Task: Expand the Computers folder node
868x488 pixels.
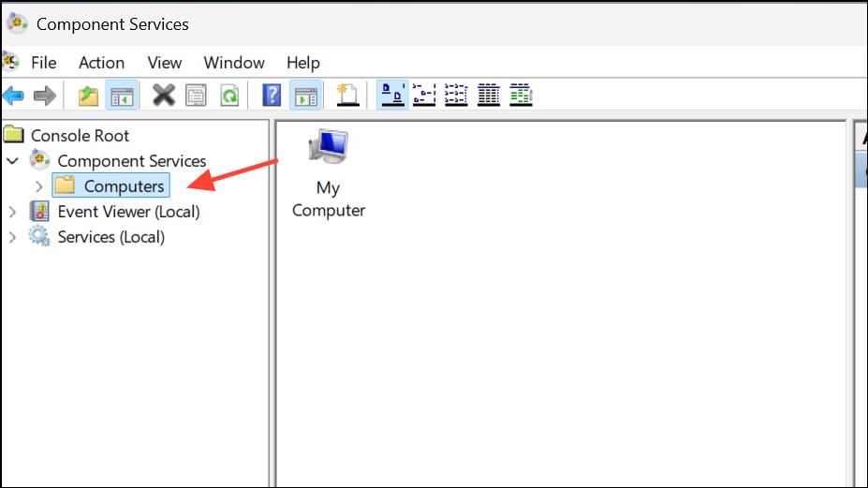Action: click(x=38, y=186)
